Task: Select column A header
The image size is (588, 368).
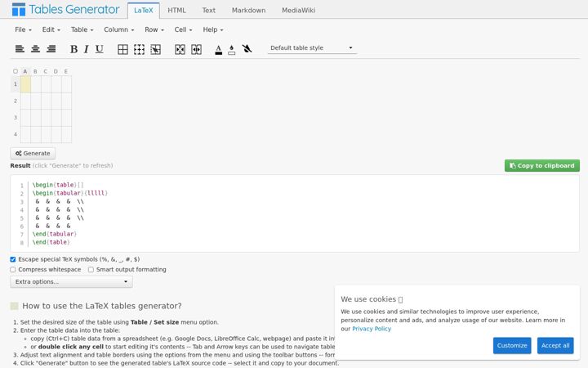Action: coord(25,71)
